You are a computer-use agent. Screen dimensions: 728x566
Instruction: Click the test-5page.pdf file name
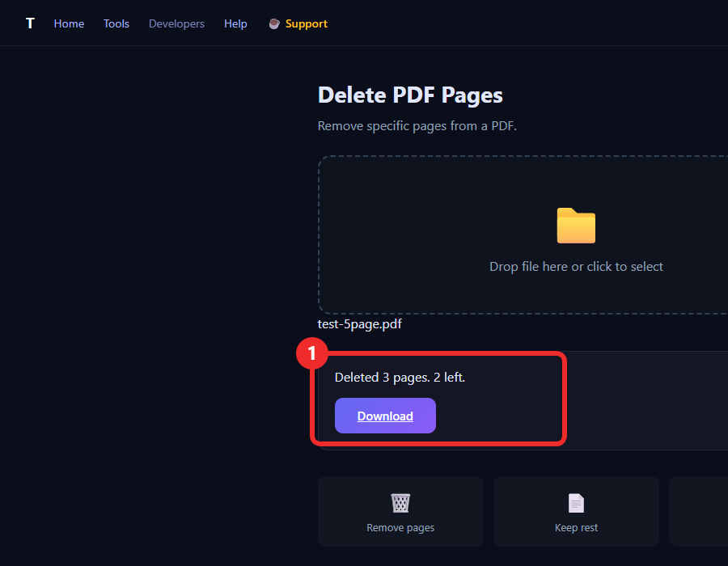pos(359,323)
